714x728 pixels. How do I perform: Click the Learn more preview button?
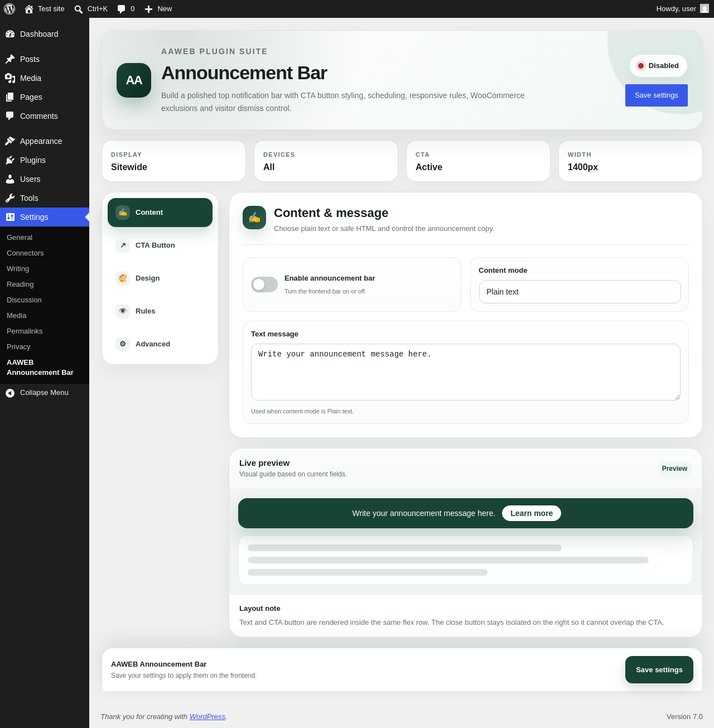coord(532,513)
